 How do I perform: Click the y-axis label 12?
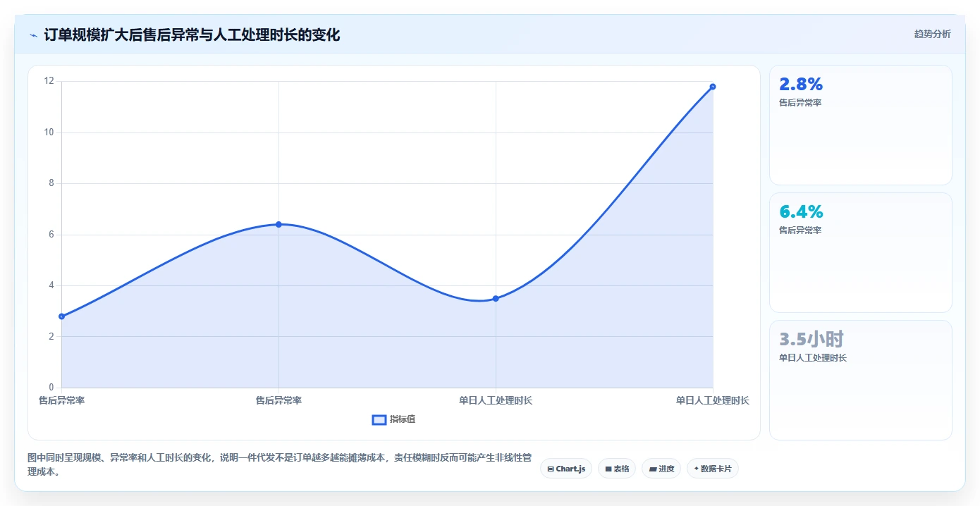49,81
